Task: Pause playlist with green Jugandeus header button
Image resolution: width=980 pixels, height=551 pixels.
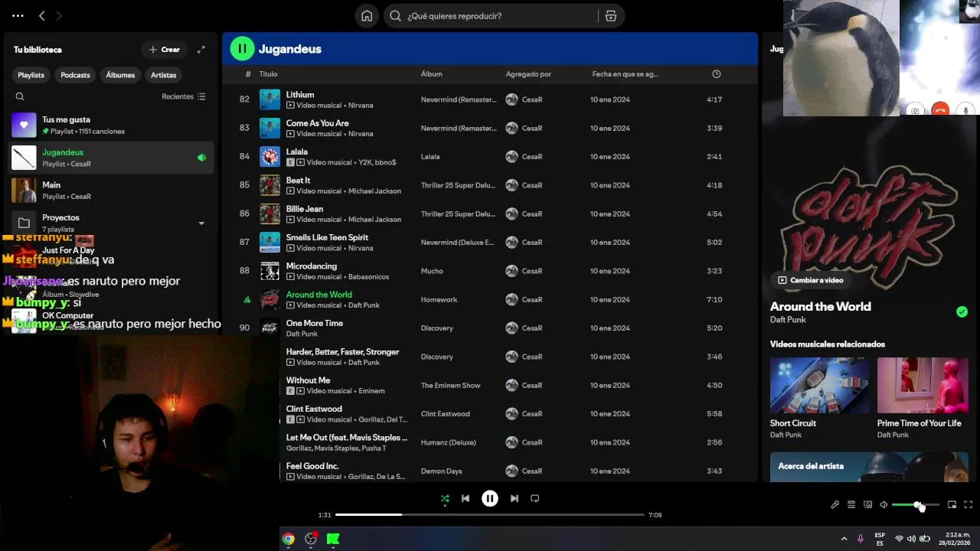Action: (x=242, y=49)
